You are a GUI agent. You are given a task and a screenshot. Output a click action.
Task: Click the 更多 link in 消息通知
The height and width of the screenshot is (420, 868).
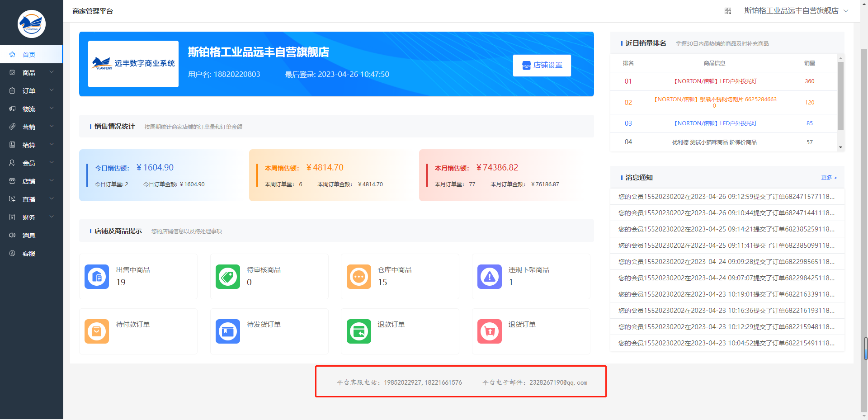coord(829,178)
